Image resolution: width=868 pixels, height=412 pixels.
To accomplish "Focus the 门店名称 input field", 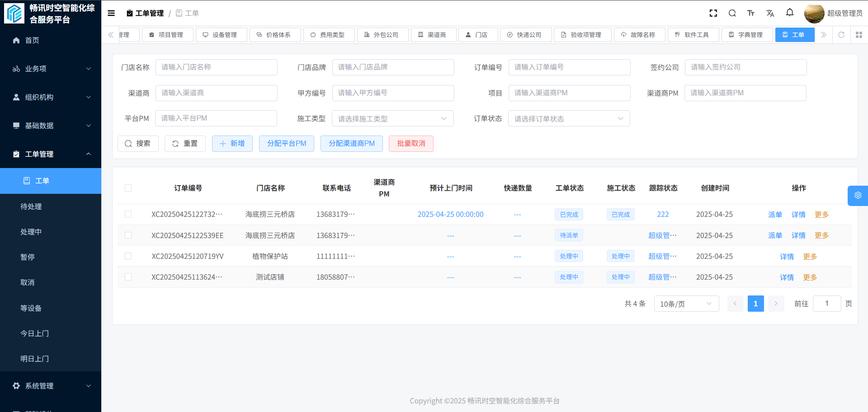I will (216, 67).
